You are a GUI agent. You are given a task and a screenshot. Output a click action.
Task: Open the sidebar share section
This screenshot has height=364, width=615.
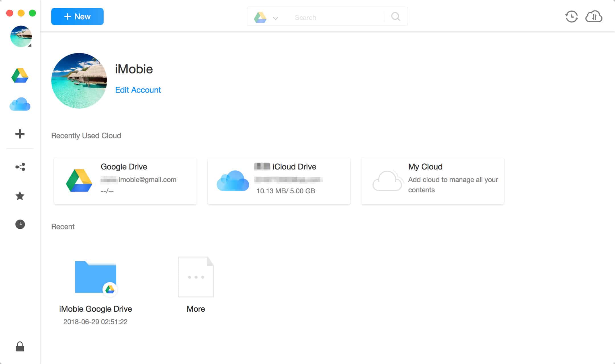pyautogui.click(x=20, y=167)
